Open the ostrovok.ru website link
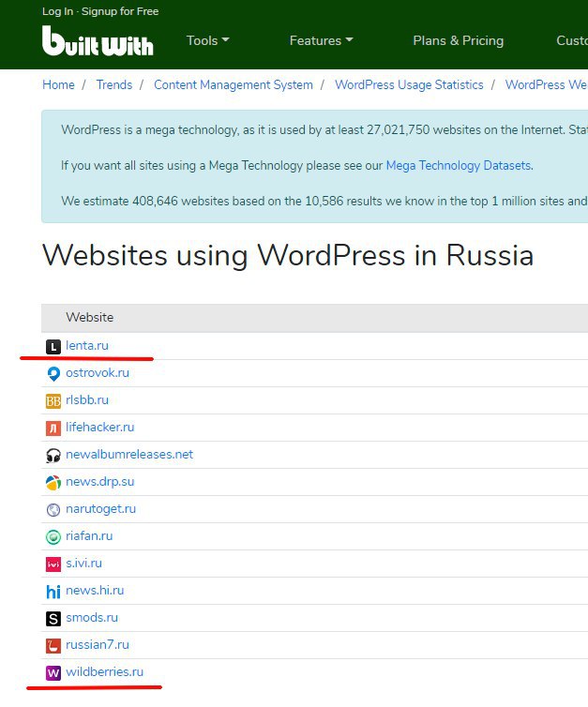 coord(98,373)
